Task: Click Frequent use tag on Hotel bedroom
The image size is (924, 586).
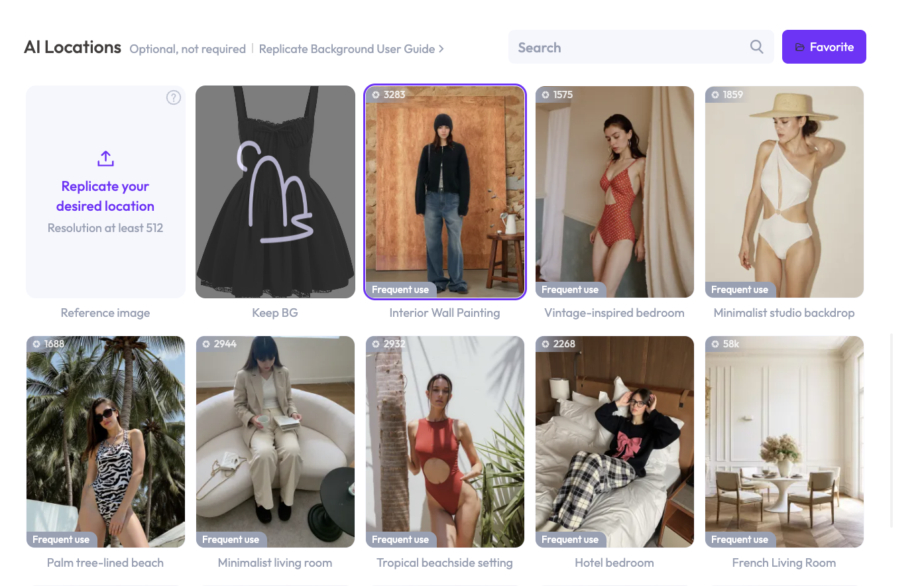Action: click(570, 540)
